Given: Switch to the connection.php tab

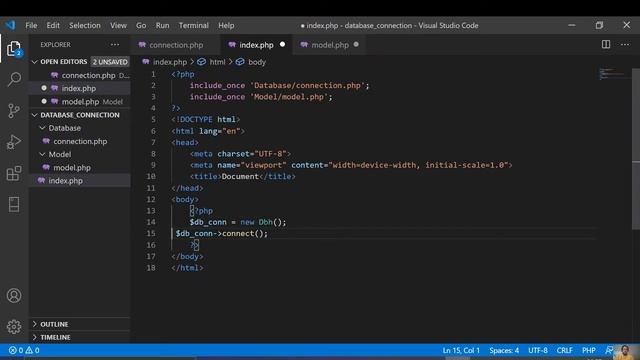Looking at the screenshot, I should 176,45.
